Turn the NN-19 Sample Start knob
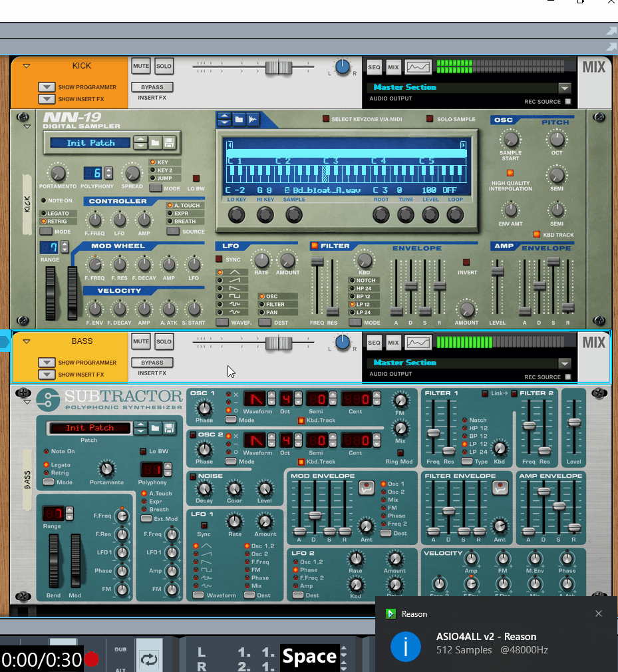Viewport: 618px width, 672px height. coord(510,140)
